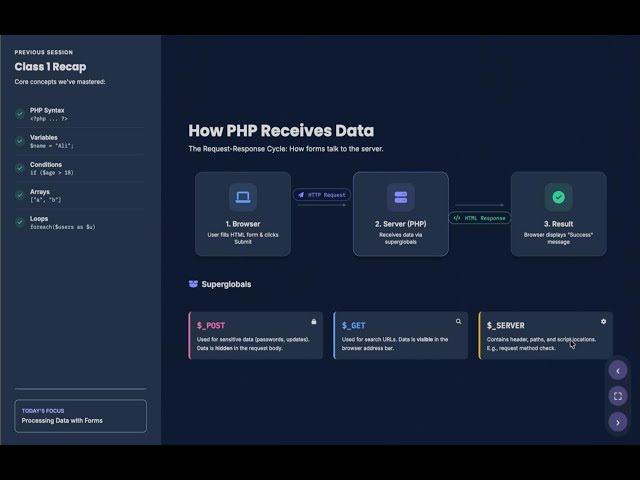The height and width of the screenshot is (480, 640).
Task: Click the $_SERVER description about headers and paths
Action: [541, 344]
